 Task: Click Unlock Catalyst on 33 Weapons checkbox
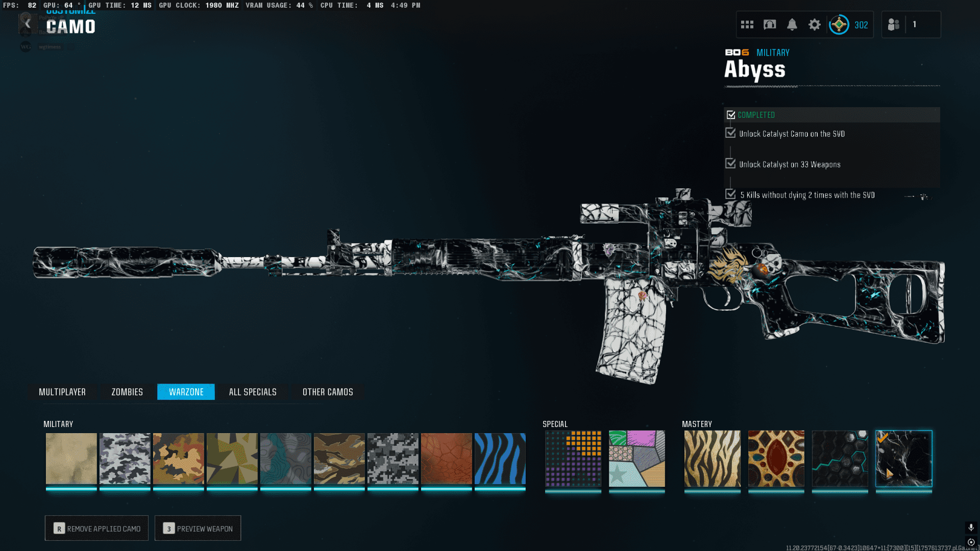(730, 164)
